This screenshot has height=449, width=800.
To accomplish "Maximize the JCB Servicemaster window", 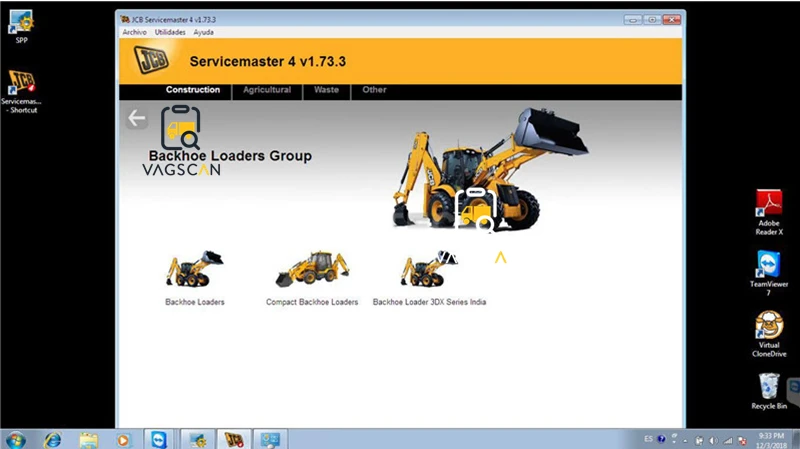I will [x=653, y=19].
